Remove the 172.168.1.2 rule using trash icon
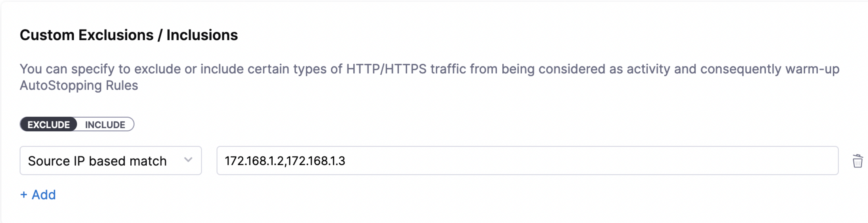Screen dimensions: 868x223 (x=857, y=161)
